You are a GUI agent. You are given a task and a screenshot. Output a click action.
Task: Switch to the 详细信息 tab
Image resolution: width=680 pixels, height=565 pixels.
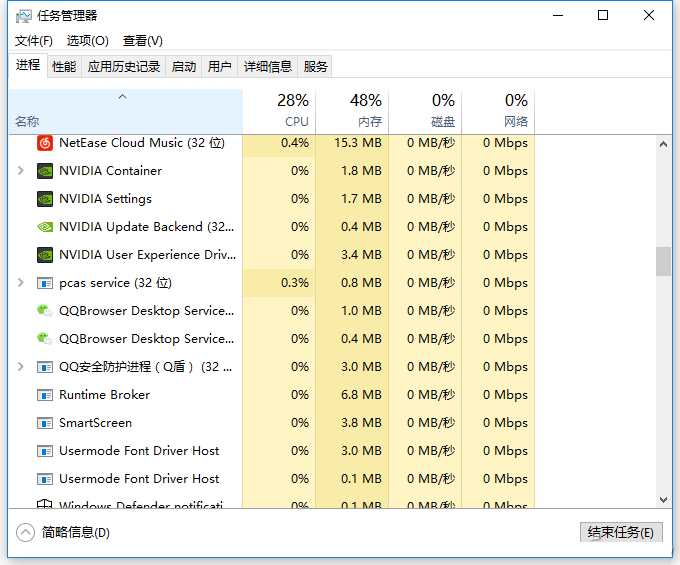[x=268, y=67]
